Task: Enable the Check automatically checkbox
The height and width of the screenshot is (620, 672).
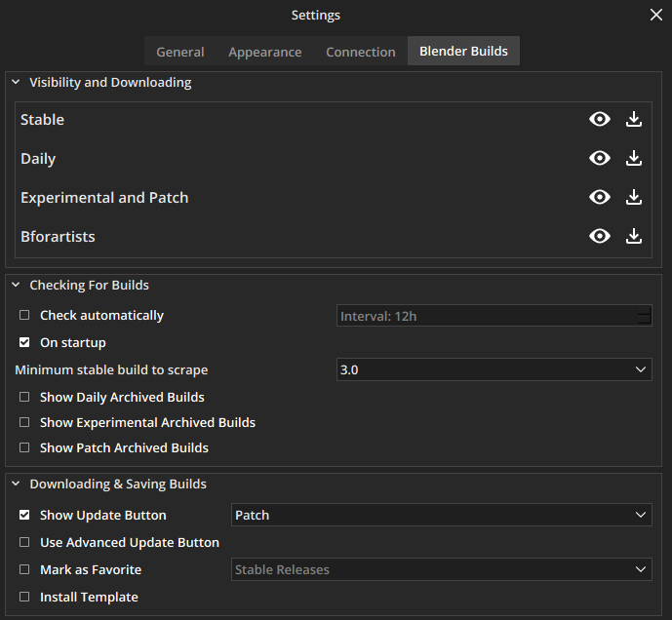Action: 25,316
